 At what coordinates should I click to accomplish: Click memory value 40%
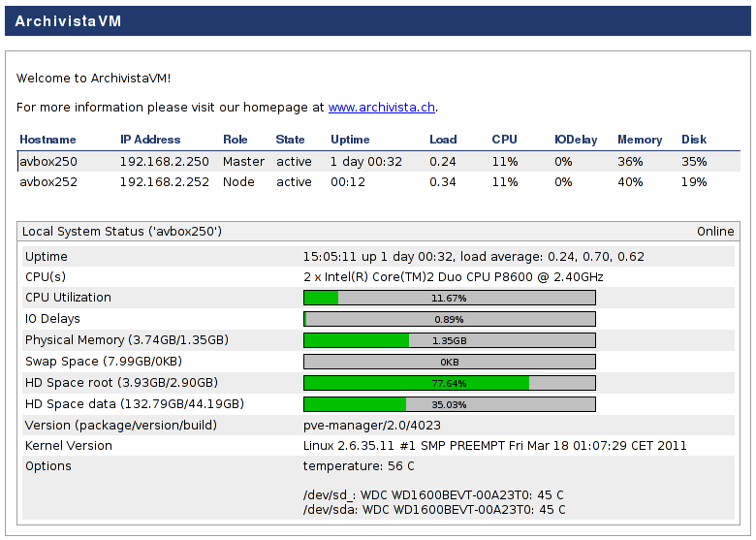pos(630,182)
